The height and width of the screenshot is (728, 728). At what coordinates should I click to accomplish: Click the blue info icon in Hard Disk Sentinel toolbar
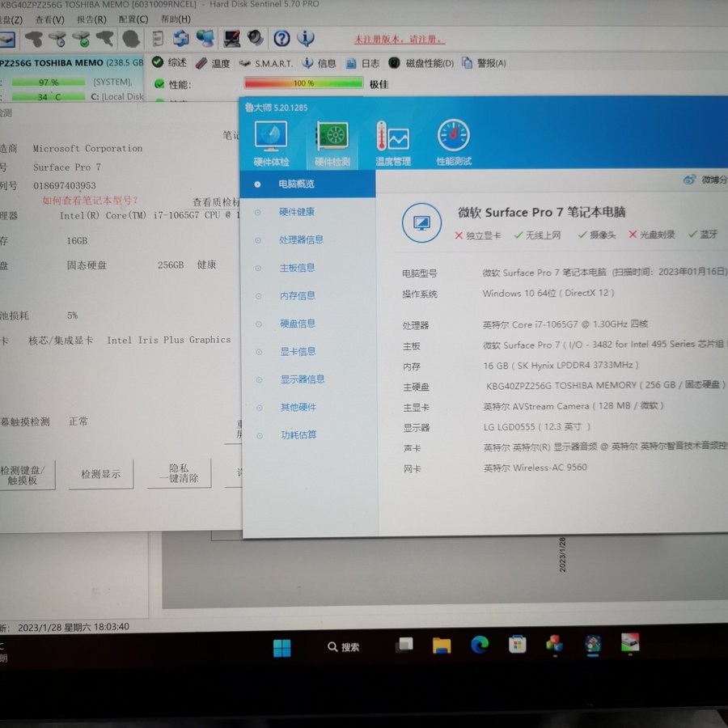(306, 38)
